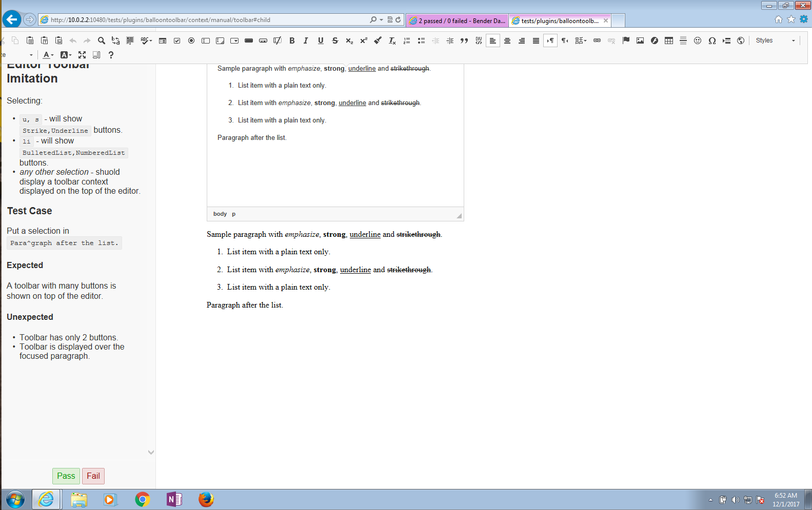Open the Background Color dropdown

pyautogui.click(x=66, y=55)
